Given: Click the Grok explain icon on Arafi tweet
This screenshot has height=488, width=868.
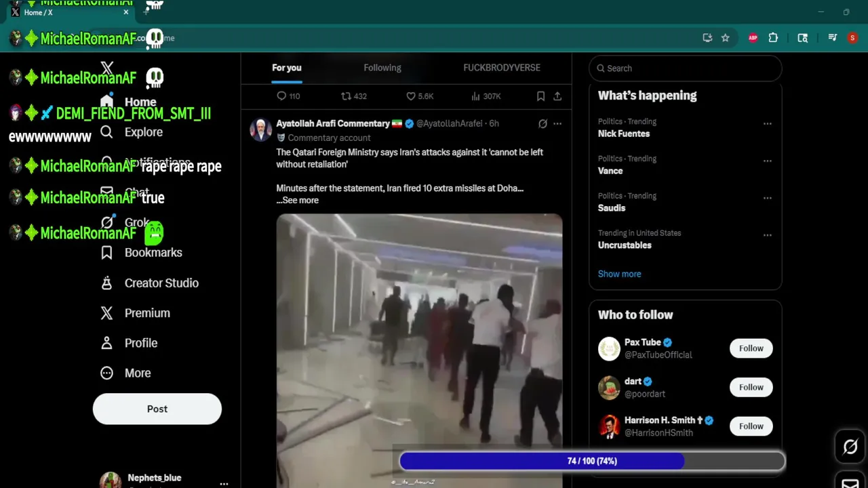Looking at the screenshot, I should tap(542, 123).
